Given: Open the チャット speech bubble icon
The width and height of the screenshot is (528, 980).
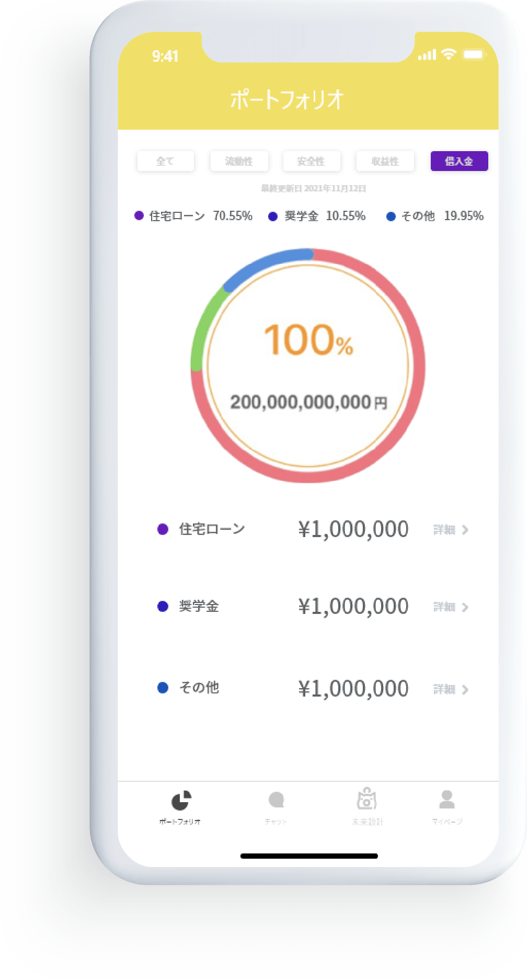Looking at the screenshot, I should point(276,800).
